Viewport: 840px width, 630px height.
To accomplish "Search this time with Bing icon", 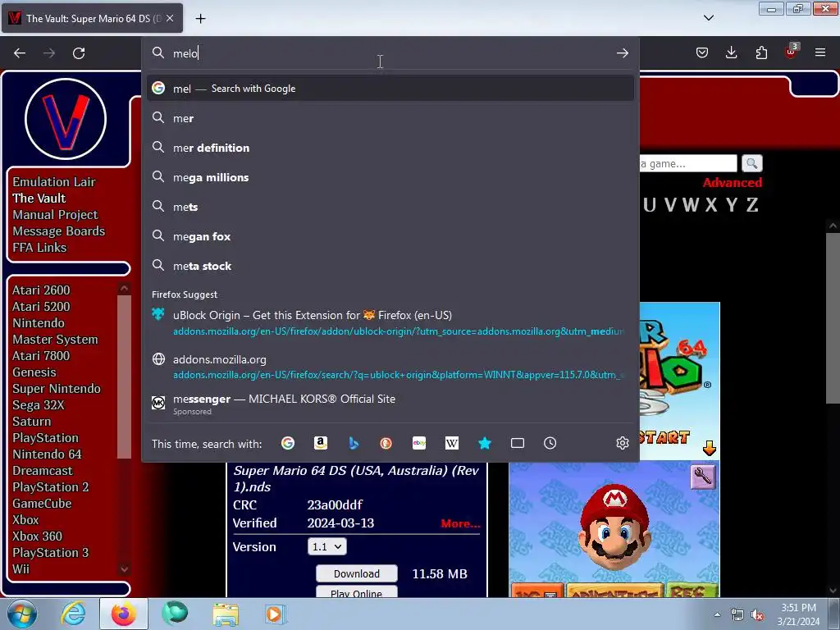I will point(353,443).
